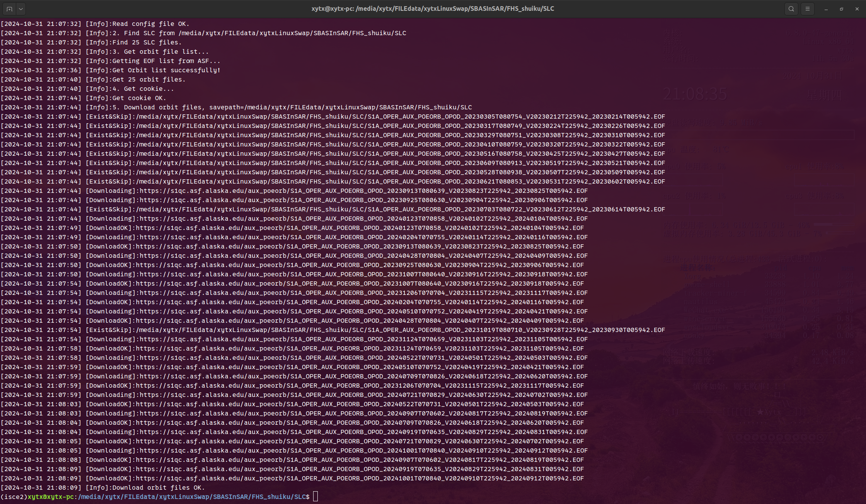Close the terminal window

pyautogui.click(x=857, y=9)
